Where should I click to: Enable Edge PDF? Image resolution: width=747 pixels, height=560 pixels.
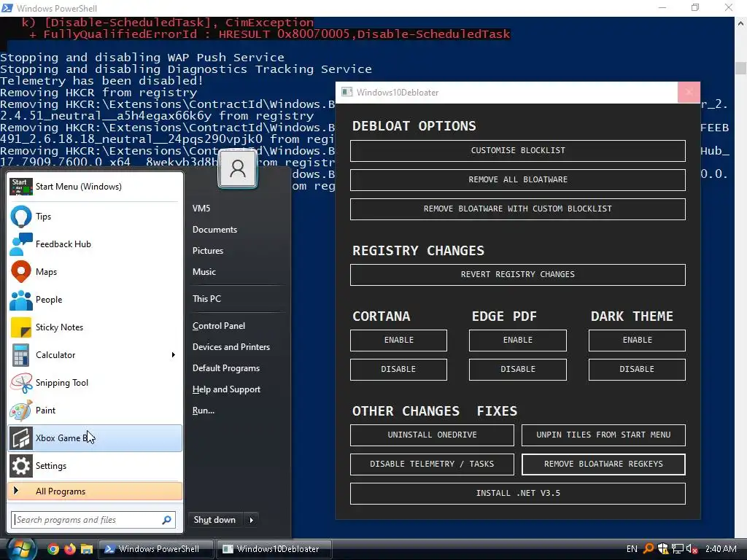[x=518, y=340]
